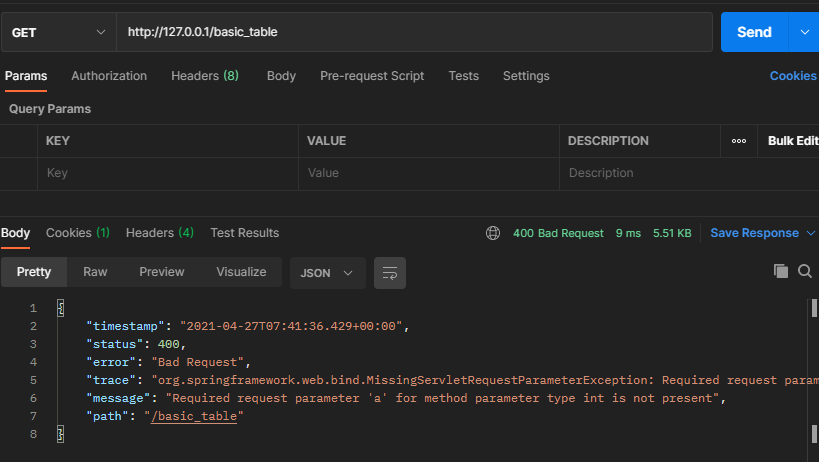The image size is (819, 462).
Task: Copy response body with the copy icon
Action: point(781,271)
